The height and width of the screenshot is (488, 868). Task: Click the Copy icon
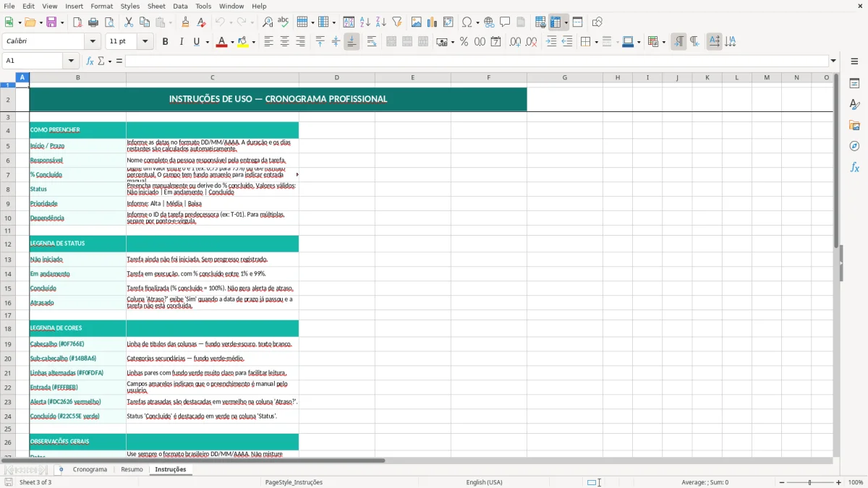coord(145,22)
